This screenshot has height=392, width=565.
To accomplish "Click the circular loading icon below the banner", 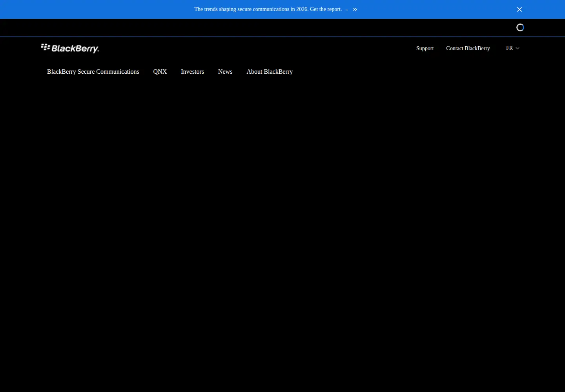I will click(520, 27).
